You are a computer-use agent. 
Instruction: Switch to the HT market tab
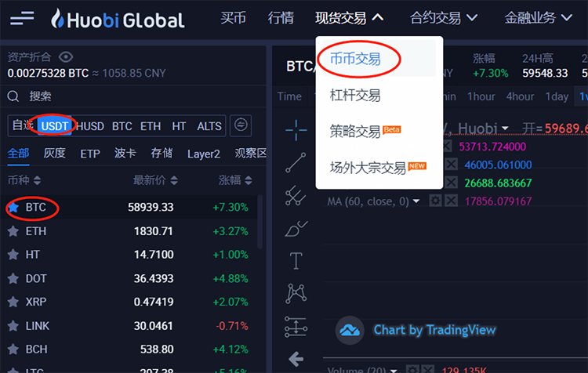point(179,126)
